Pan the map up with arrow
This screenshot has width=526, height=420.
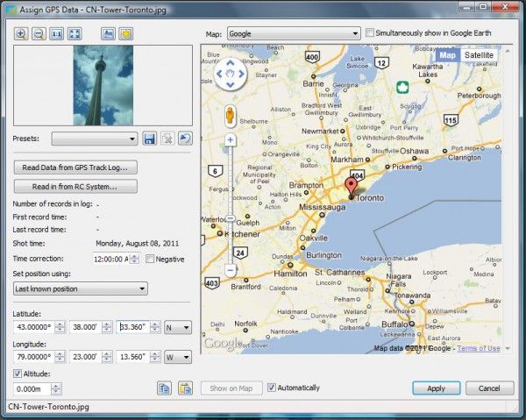(x=230, y=63)
